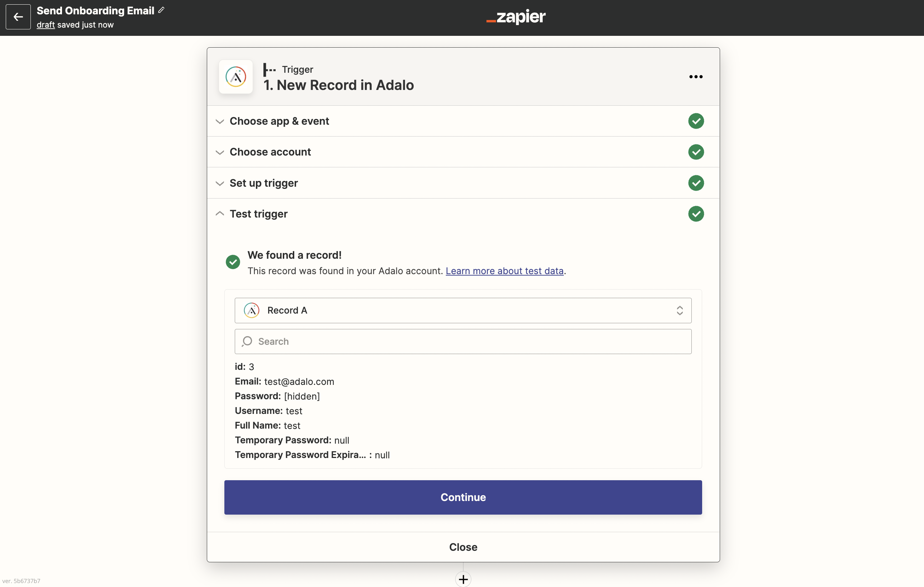
Task: Click the back arrow button
Action: pyautogui.click(x=18, y=17)
